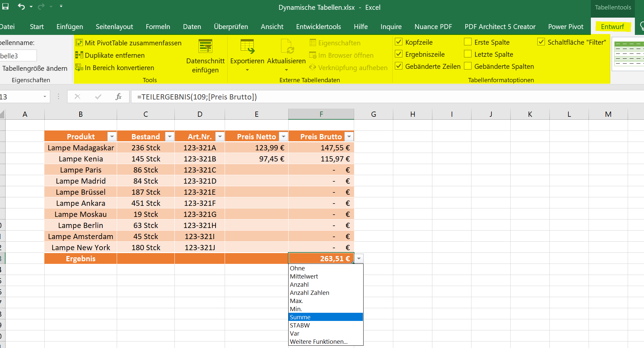Toggle the Gebänderte Zeilen checkbox

click(398, 66)
